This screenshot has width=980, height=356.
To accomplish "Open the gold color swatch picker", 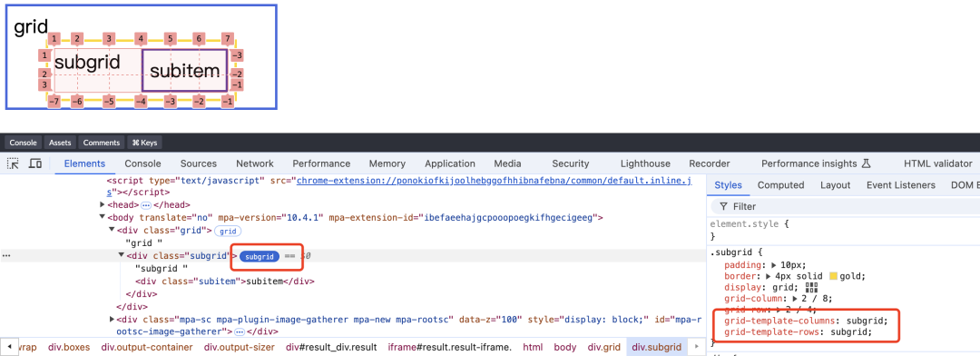I will click(833, 276).
